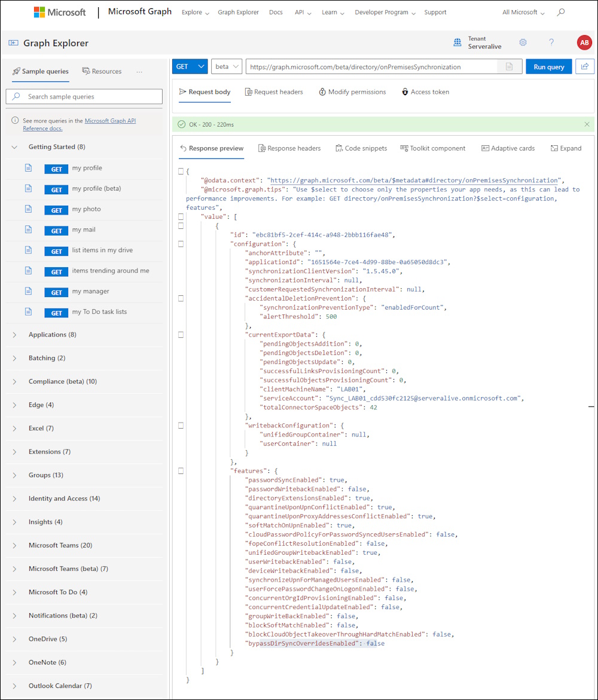This screenshot has height=700, width=598.
Task: Toggle fold box at "features" line
Action: point(181,471)
